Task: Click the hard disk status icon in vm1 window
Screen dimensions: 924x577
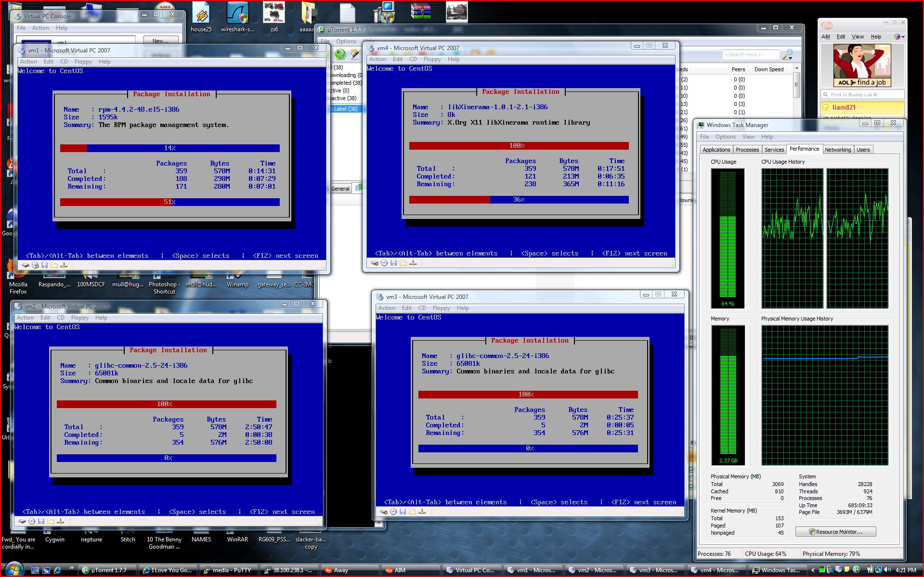Action: pyautogui.click(x=26, y=265)
